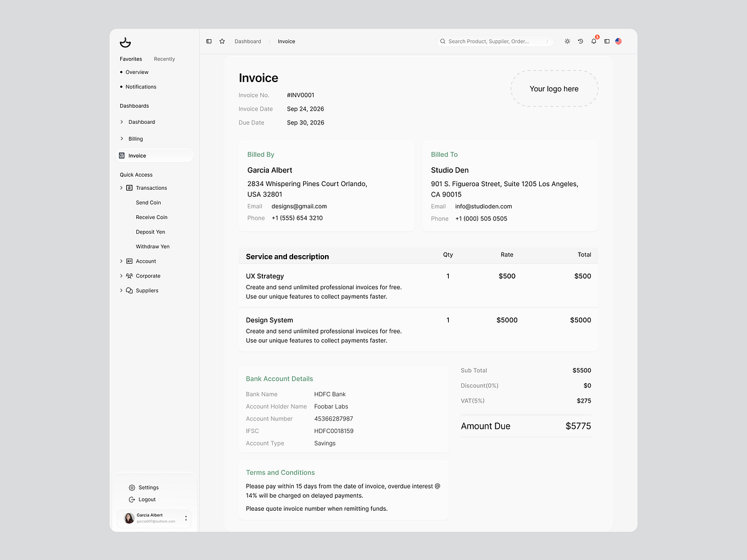Expand the Billing section chevron
Screen dimensions: 747x560
(x=121, y=138)
